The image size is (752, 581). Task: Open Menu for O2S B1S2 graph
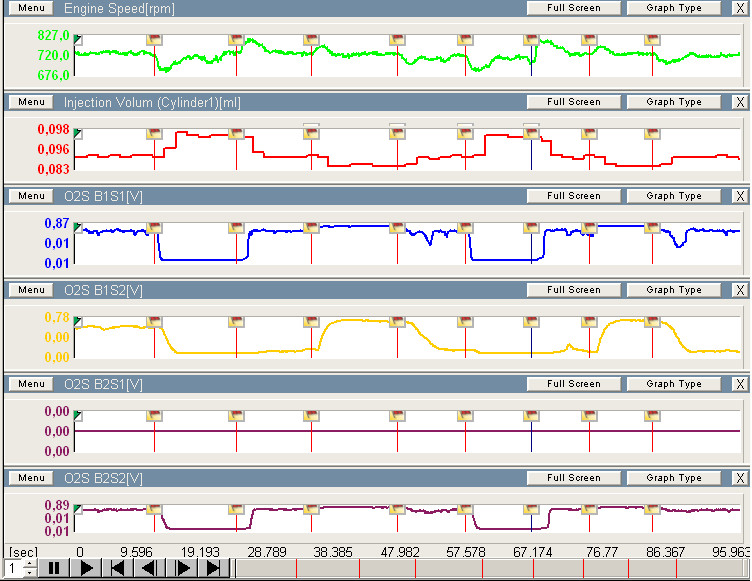click(x=31, y=290)
